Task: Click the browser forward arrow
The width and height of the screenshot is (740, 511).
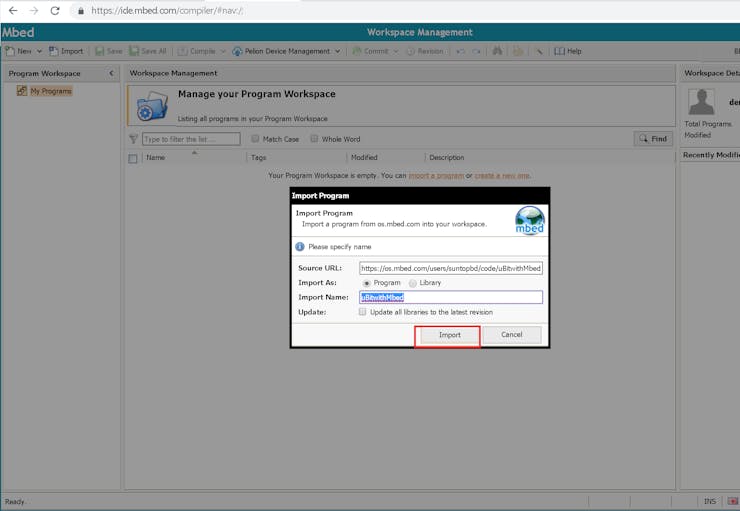Action: (34, 10)
